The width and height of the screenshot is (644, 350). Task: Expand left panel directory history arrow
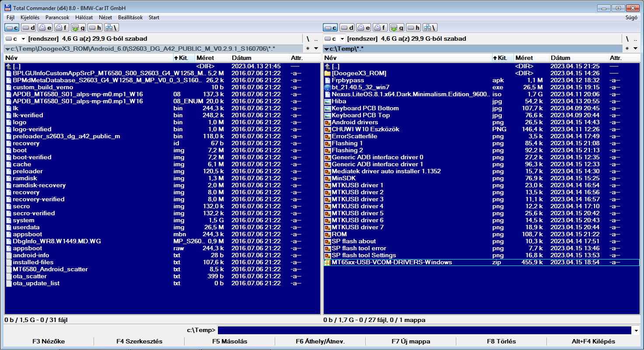[316, 49]
